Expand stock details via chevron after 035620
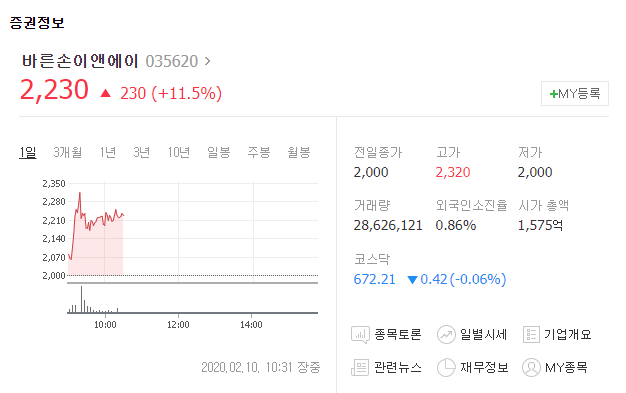Image resolution: width=626 pixels, height=393 pixels. (207, 61)
